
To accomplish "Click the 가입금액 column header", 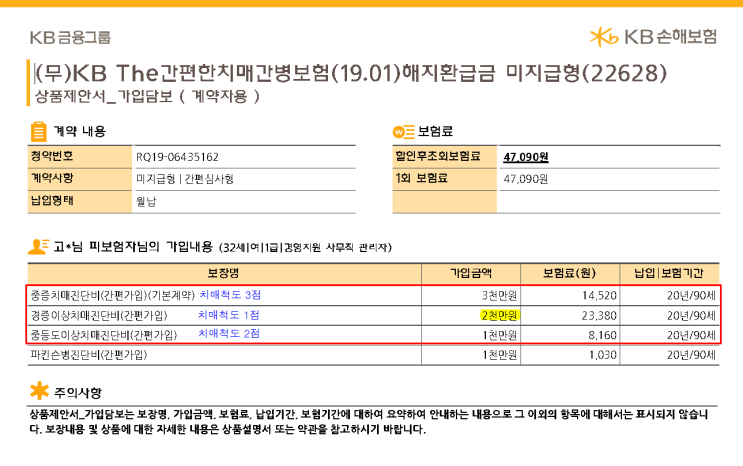I will coord(471,273).
